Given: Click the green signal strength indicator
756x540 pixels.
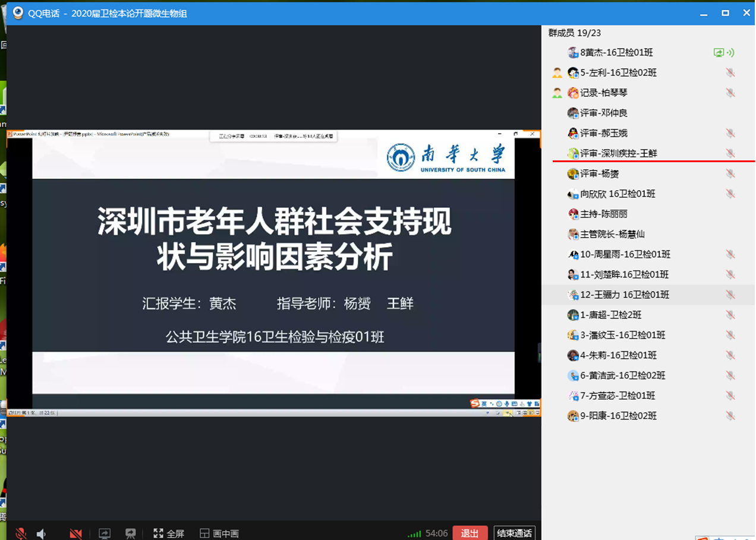Looking at the screenshot, I should tap(414, 533).
